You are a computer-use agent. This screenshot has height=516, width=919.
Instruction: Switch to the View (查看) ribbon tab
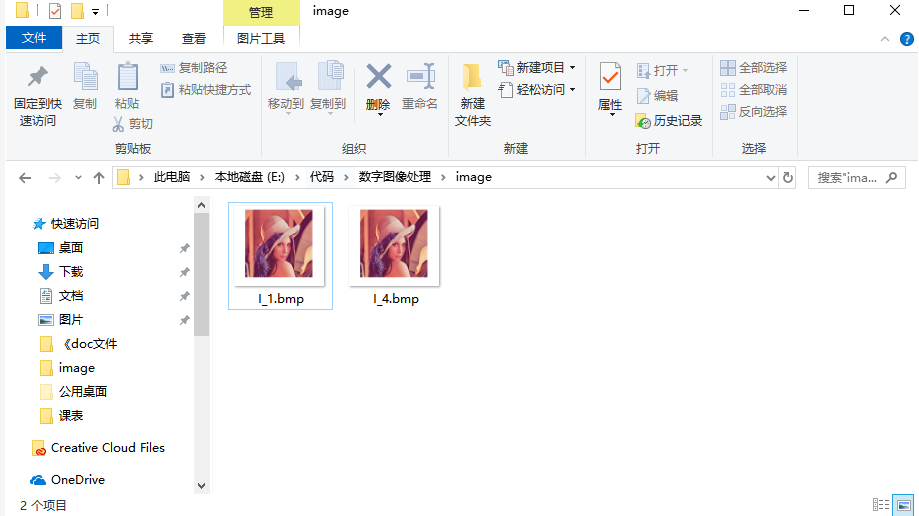[x=193, y=39]
